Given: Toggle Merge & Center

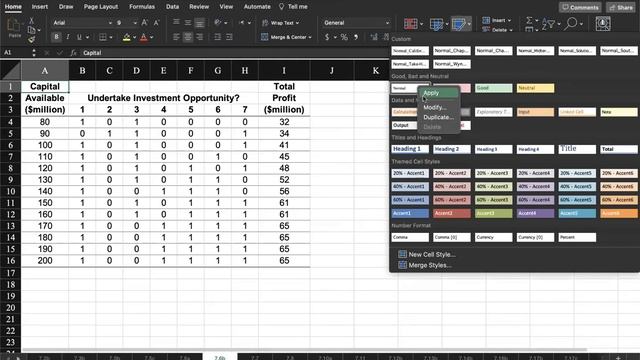Looking at the screenshot, I should 286,37.
